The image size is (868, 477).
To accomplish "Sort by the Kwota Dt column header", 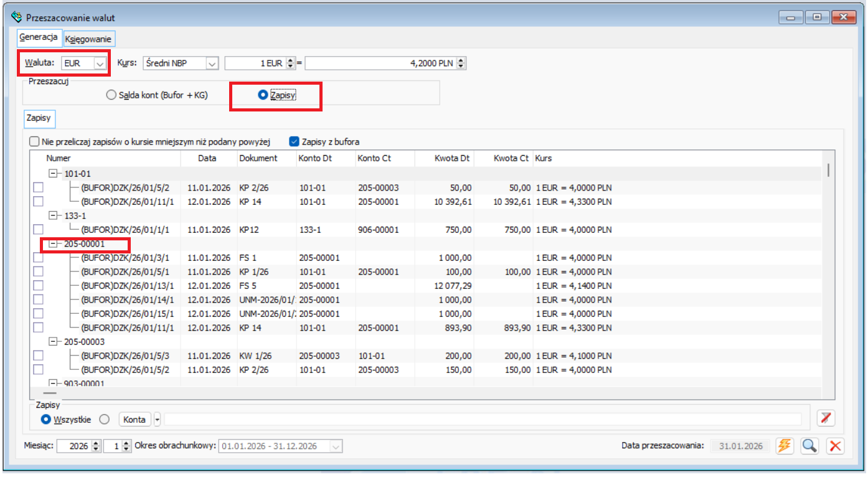I will [452, 158].
